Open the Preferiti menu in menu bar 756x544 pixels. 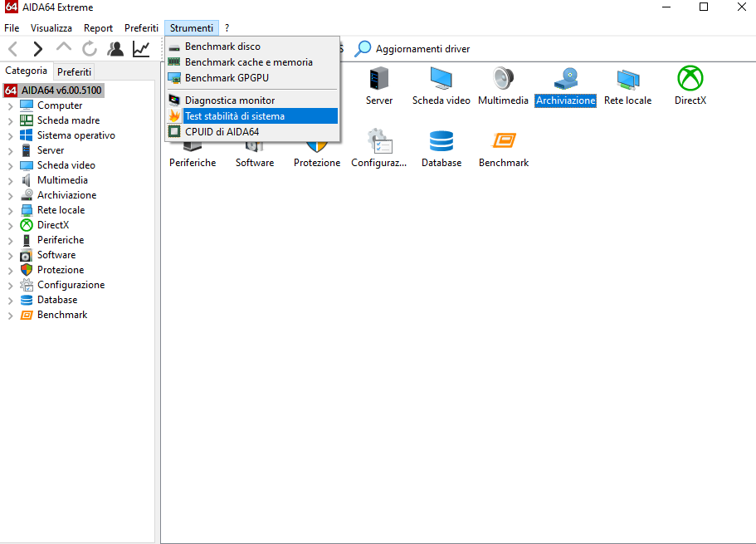click(x=141, y=28)
